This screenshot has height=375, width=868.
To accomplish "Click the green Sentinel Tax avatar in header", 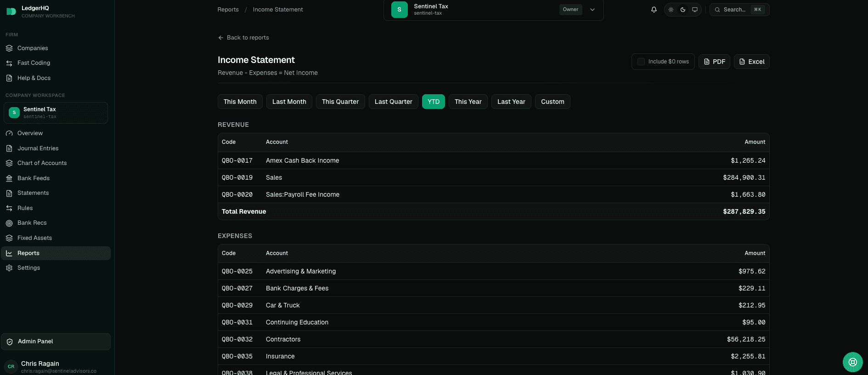I will tap(400, 10).
